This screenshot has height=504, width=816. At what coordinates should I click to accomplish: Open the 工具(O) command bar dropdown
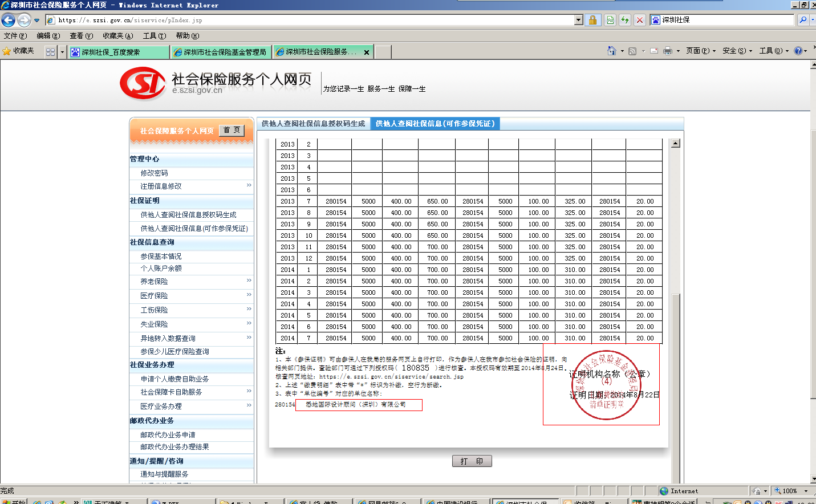click(x=774, y=51)
